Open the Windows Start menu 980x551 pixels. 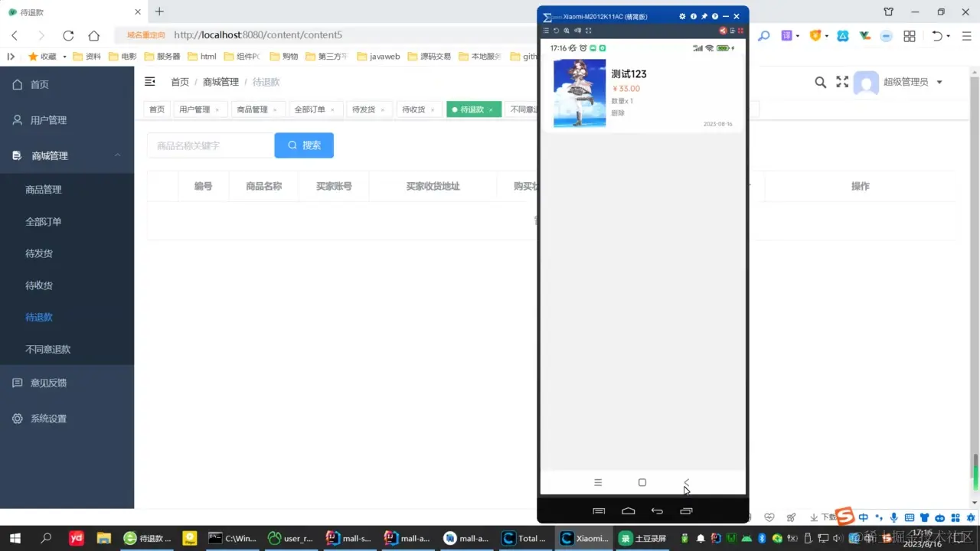click(x=15, y=538)
